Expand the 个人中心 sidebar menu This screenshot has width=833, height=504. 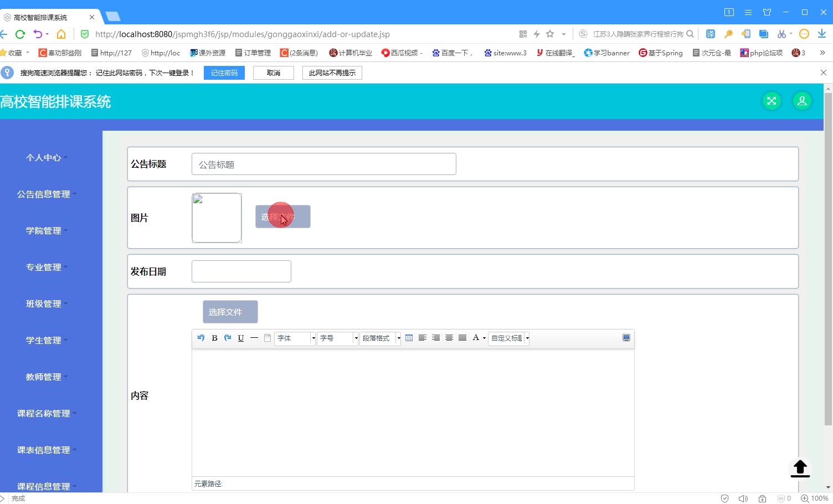(47, 158)
